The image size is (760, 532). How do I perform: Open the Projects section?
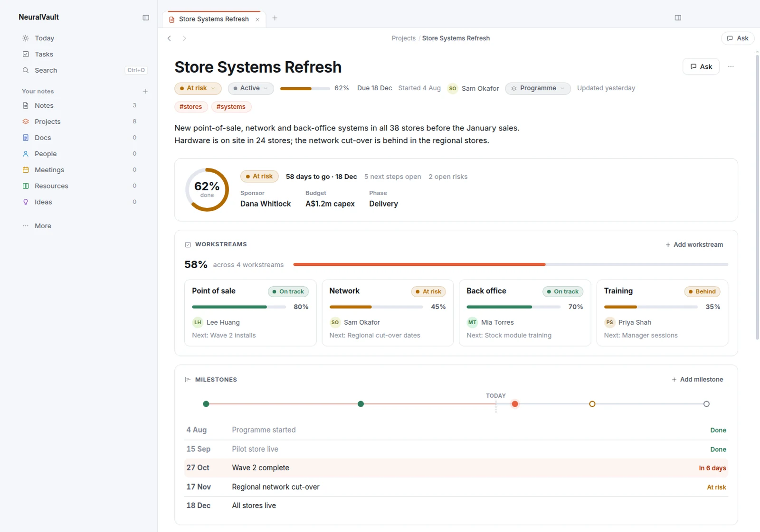tap(85, 121)
